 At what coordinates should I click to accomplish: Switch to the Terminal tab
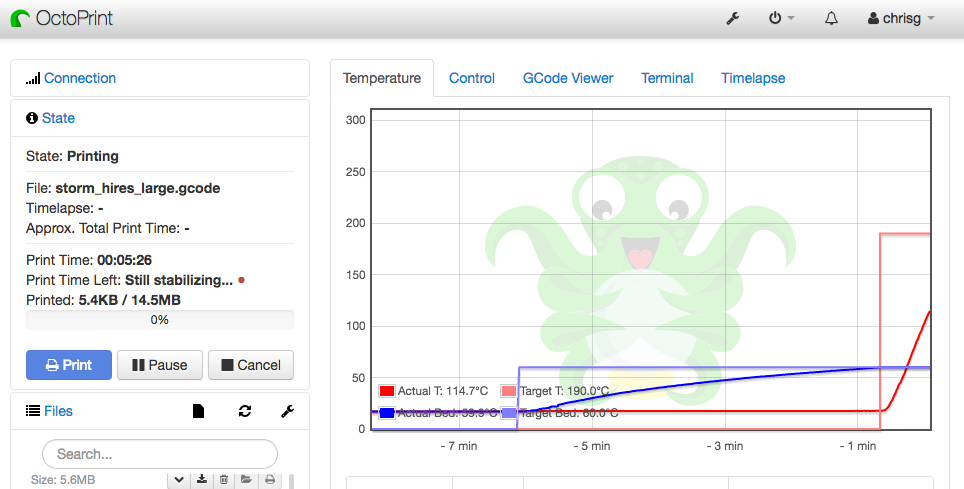[x=667, y=78]
